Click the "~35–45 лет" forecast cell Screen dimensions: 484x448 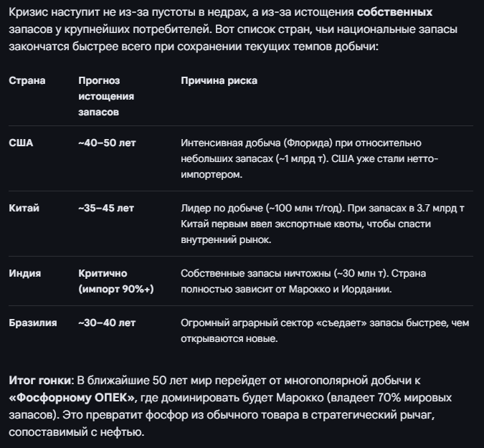pos(106,208)
